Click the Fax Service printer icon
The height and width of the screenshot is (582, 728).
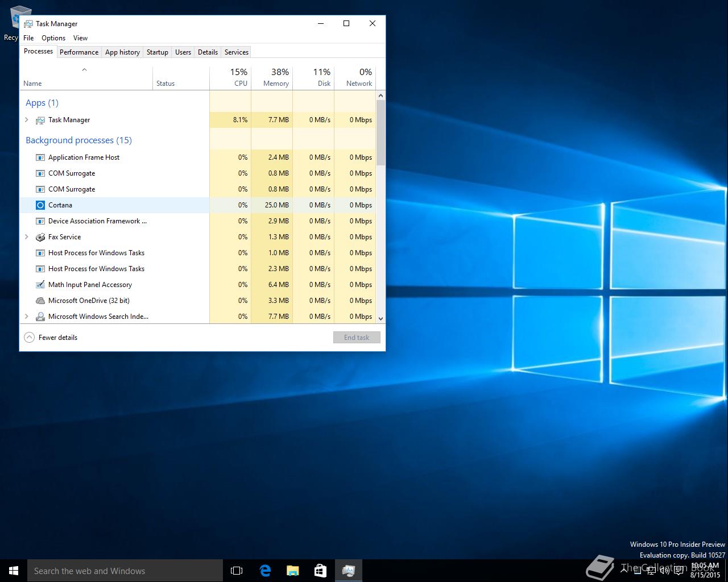point(40,237)
